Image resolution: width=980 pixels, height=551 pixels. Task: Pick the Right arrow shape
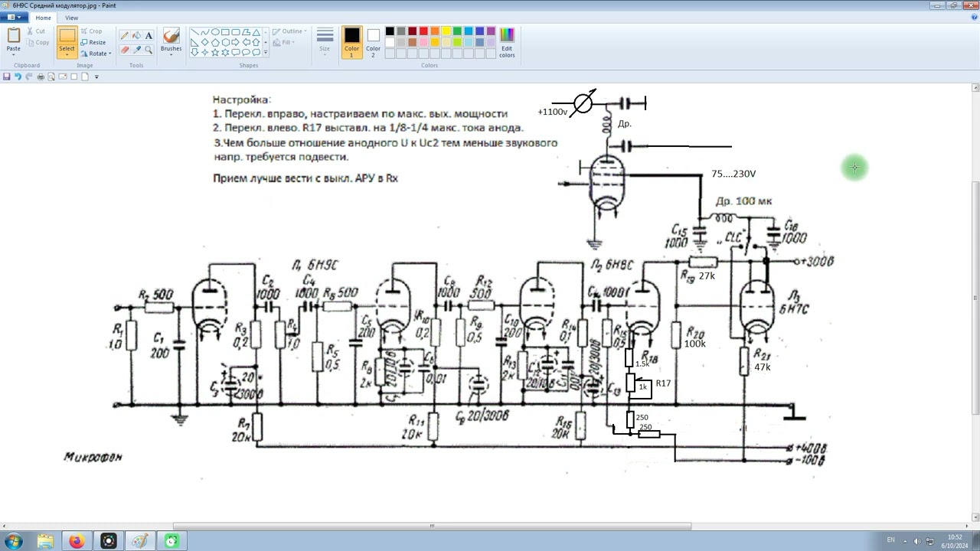236,42
